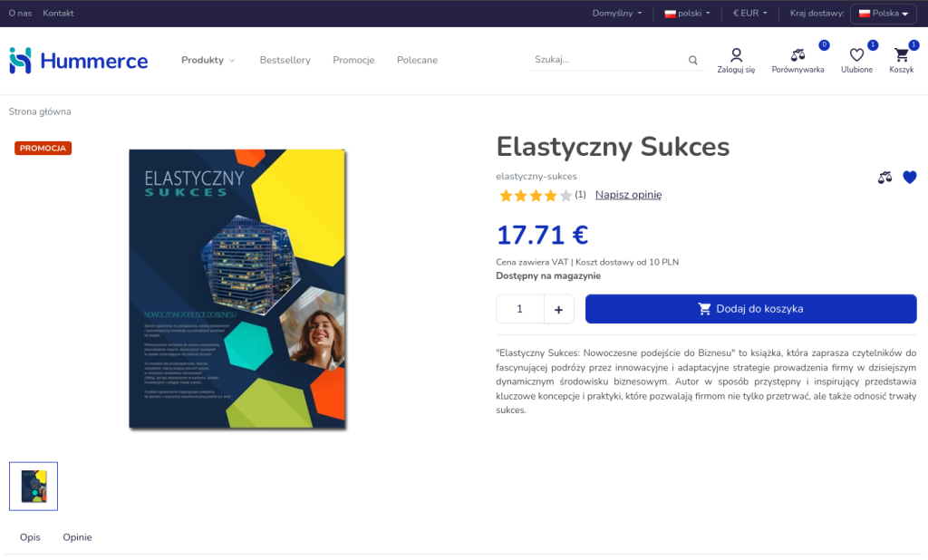
Task: Click the search magnifier icon
Action: (x=693, y=61)
